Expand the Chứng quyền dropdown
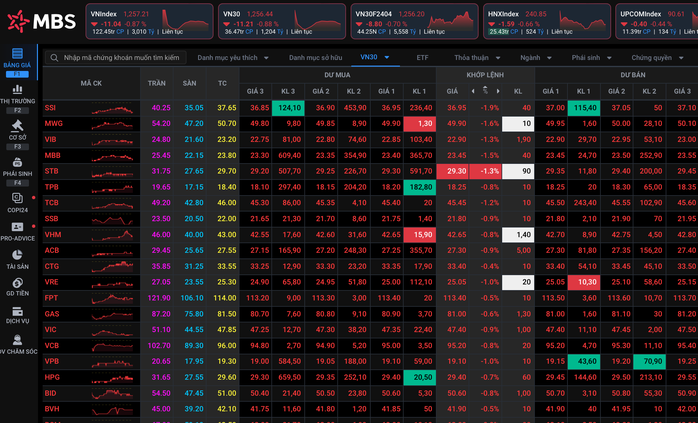698x423 pixels. click(681, 58)
